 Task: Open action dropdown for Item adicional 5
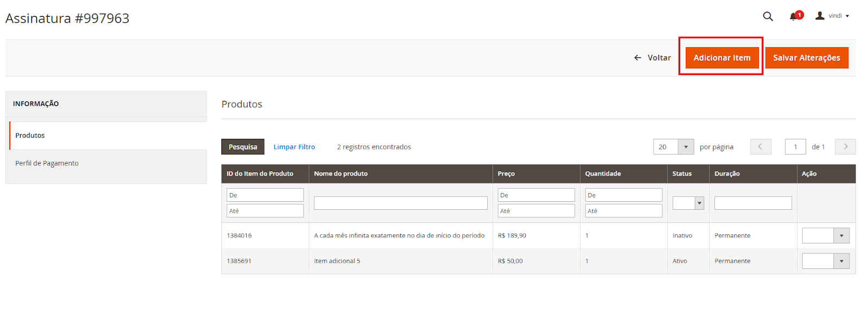point(825,261)
